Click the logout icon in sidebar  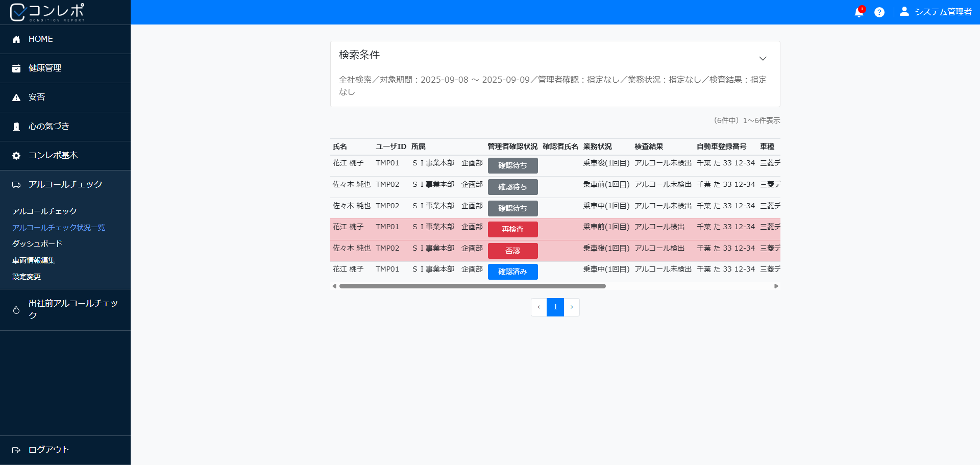point(16,450)
